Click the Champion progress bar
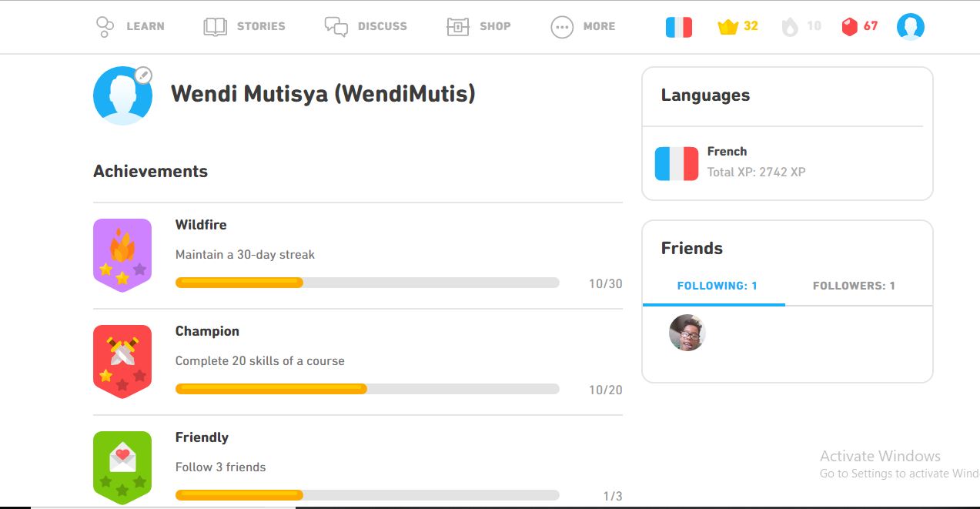980x509 pixels. [367, 389]
